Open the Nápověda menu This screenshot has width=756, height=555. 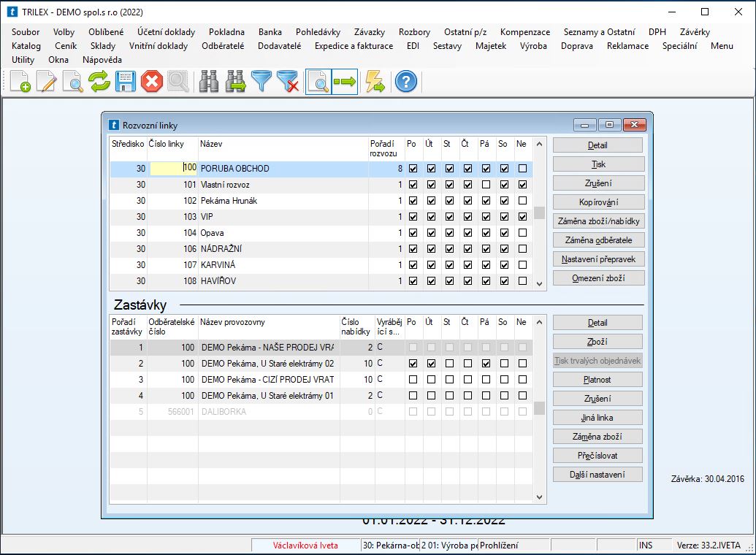pyautogui.click(x=102, y=60)
